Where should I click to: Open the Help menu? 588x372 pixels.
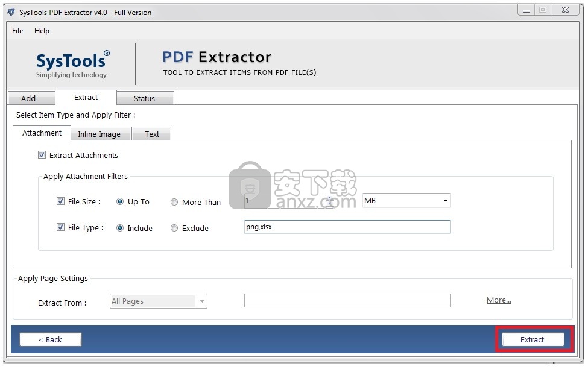(x=42, y=31)
